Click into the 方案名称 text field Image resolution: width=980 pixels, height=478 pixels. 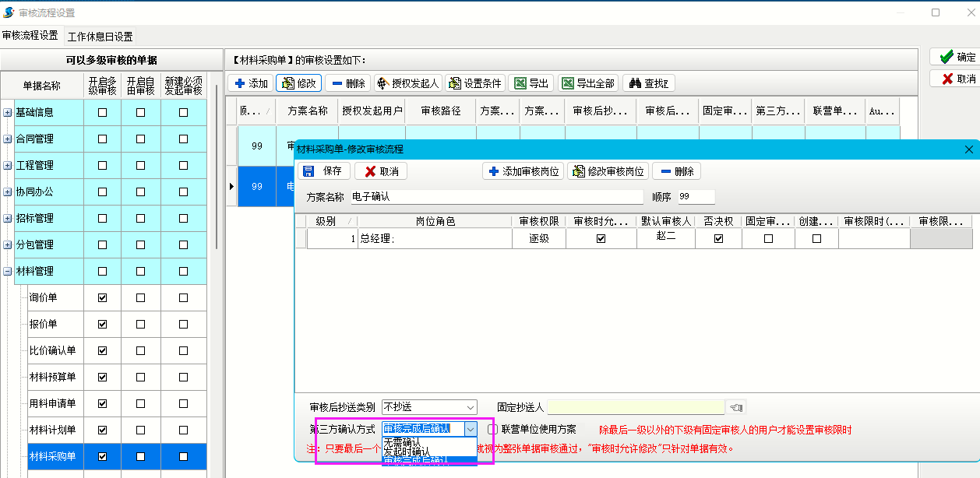click(496, 197)
